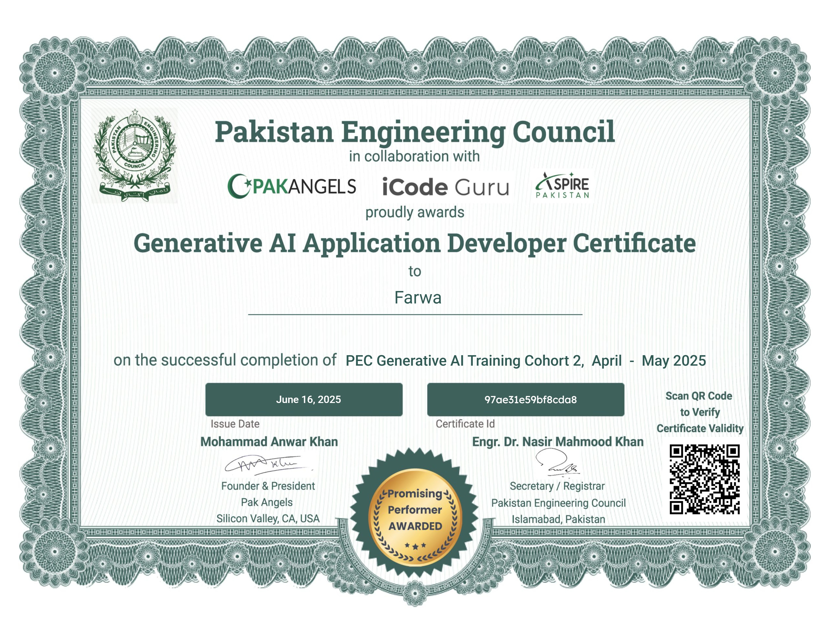Click 'on the successful completion of' text
The height and width of the screenshot is (644, 834).
coord(225,360)
